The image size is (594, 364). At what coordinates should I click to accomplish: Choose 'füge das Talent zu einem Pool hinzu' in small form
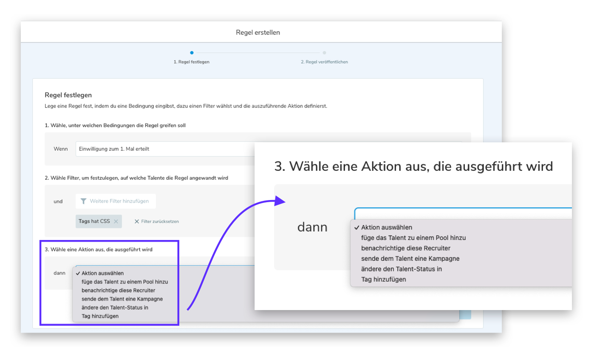[x=125, y=282]
